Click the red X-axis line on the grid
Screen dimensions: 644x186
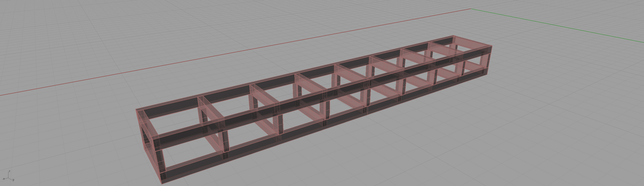pos(235,52)
